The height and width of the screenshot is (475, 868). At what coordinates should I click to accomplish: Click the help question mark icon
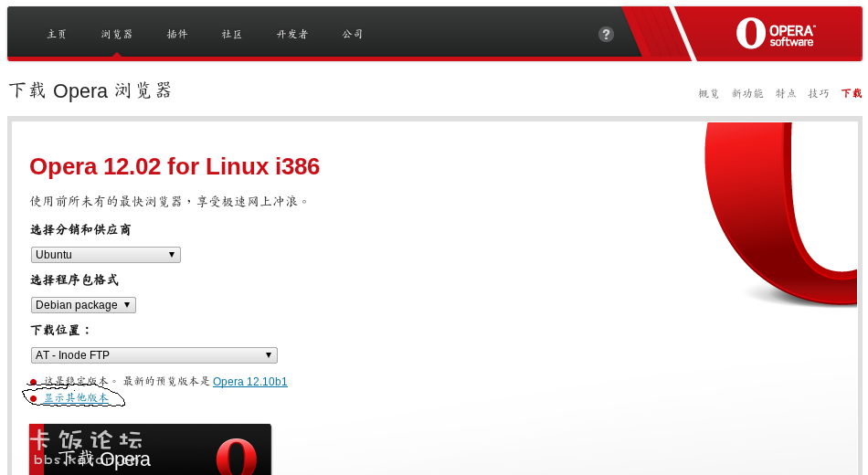pyautogui.click(x=606, y=35)
